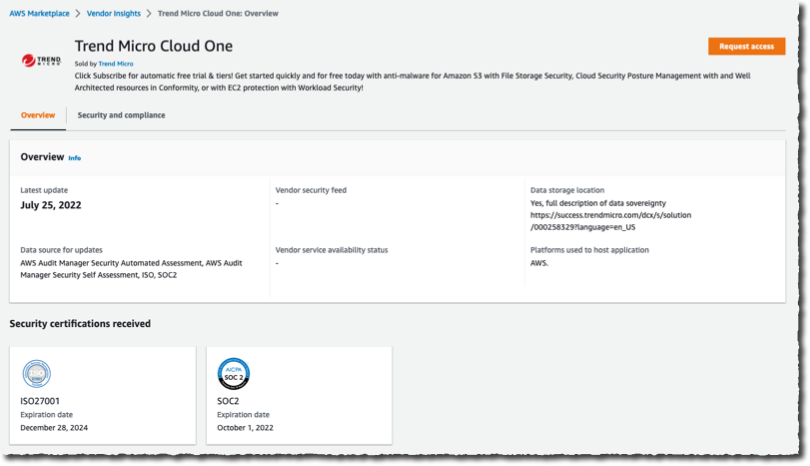
Task: Click the Vendor security feed label
Action: point(311,190)
